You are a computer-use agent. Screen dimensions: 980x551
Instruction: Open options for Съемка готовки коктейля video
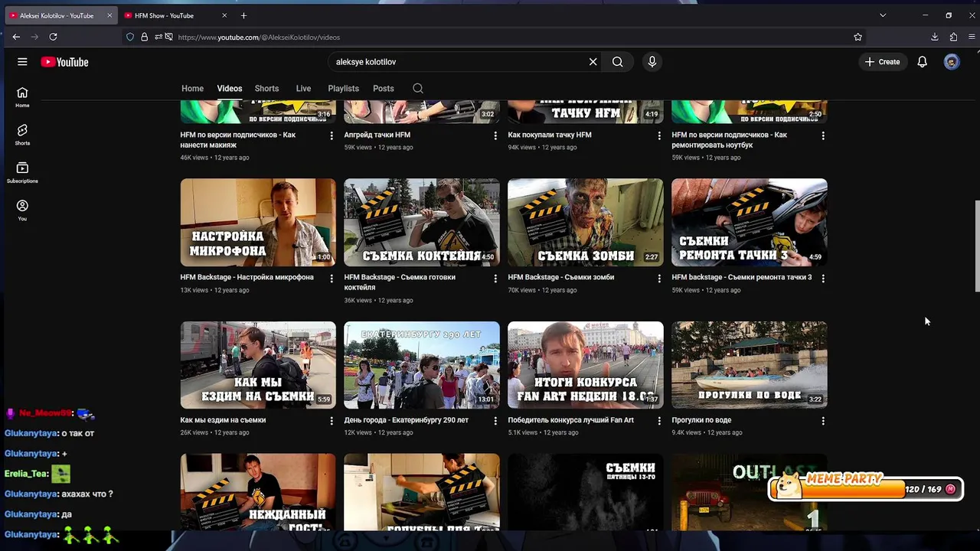point(495,279)
